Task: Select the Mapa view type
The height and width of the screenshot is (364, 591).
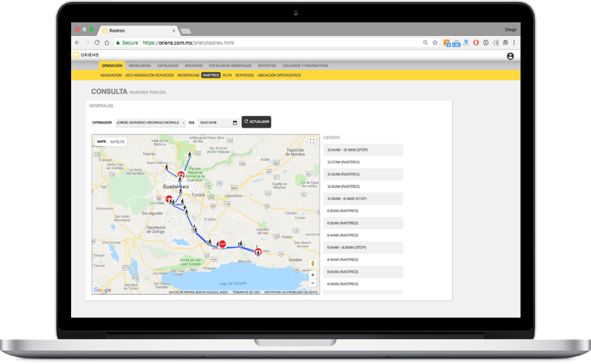Action: click(x=102, y=141)
